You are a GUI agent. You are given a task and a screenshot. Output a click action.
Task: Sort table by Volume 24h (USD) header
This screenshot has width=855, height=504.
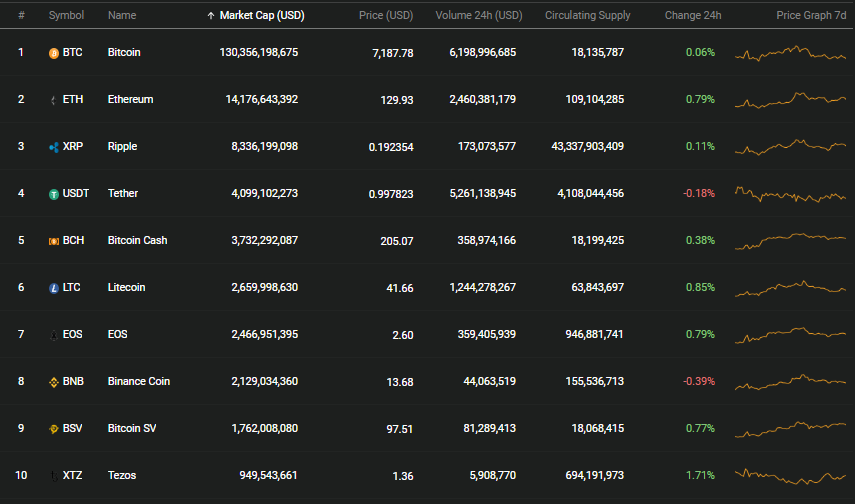click(x=478, y=15)
